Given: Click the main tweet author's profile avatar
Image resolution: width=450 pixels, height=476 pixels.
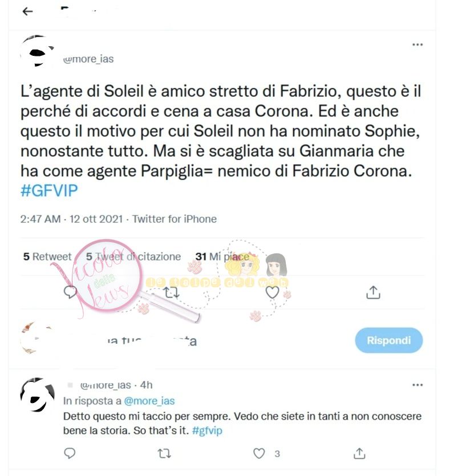Looking at the screenshot, I should click(x=37, y=51).
